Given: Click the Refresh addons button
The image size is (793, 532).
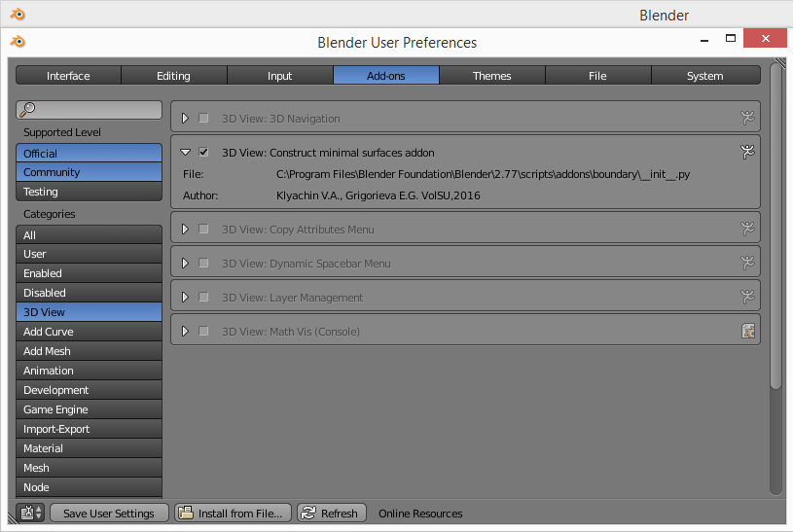Looking at the screenshot, I should tap(331, 513).
